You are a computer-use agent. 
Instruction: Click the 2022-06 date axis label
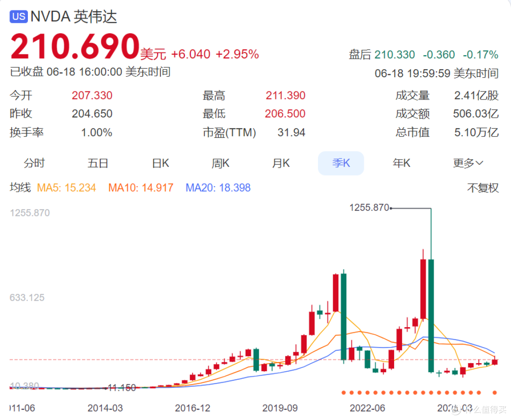click(x=367, y=408)
